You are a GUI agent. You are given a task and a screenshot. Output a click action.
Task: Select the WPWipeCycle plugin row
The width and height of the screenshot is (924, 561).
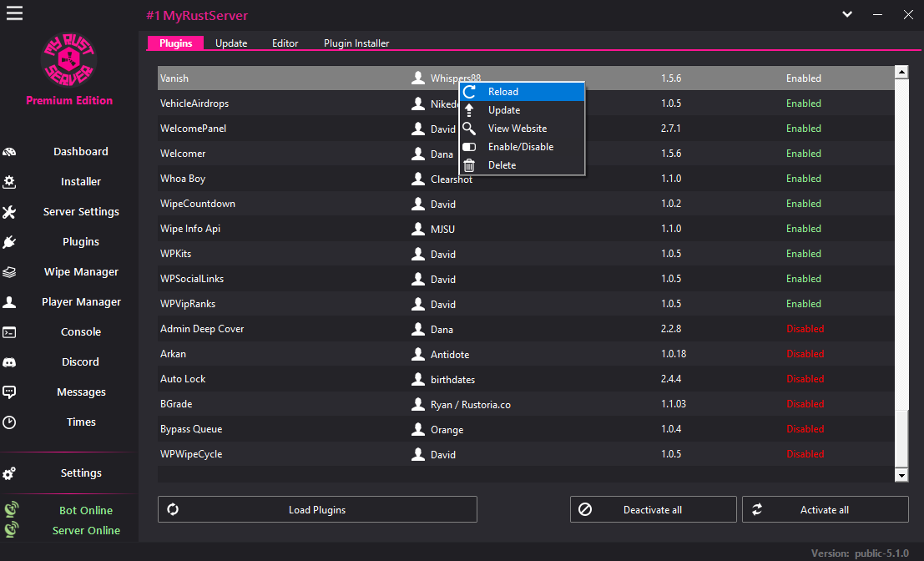coord(526,454)
